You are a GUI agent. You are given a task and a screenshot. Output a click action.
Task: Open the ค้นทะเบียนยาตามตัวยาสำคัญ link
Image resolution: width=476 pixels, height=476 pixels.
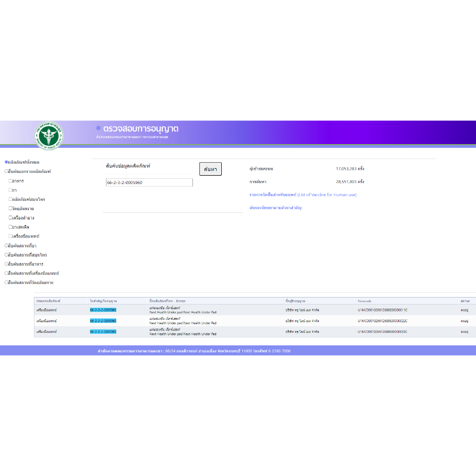275,208
